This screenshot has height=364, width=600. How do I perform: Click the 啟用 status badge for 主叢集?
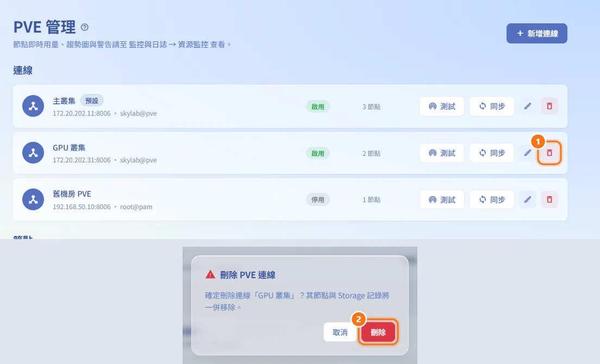tap(317, 106)
